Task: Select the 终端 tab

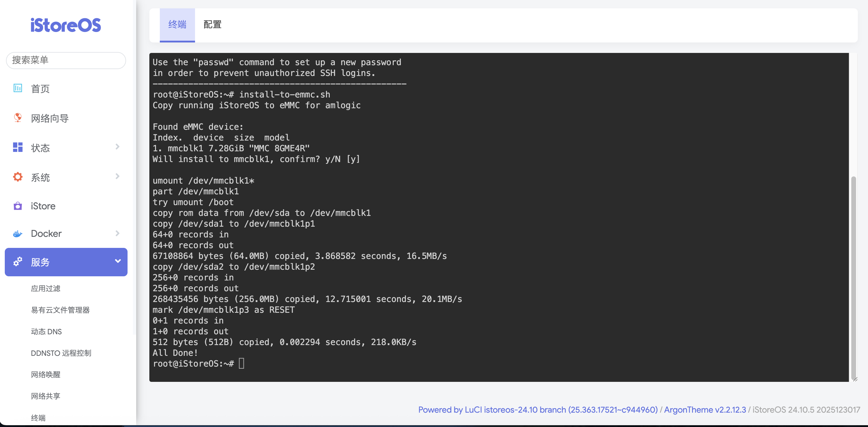Action: click(x=177, y=25)
